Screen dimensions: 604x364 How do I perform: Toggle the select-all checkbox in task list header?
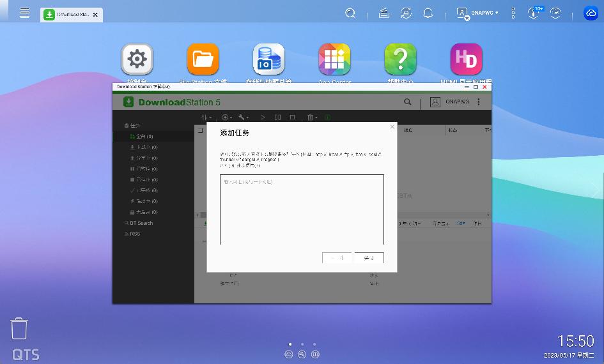pyautogui.click(x=201, y=131)
